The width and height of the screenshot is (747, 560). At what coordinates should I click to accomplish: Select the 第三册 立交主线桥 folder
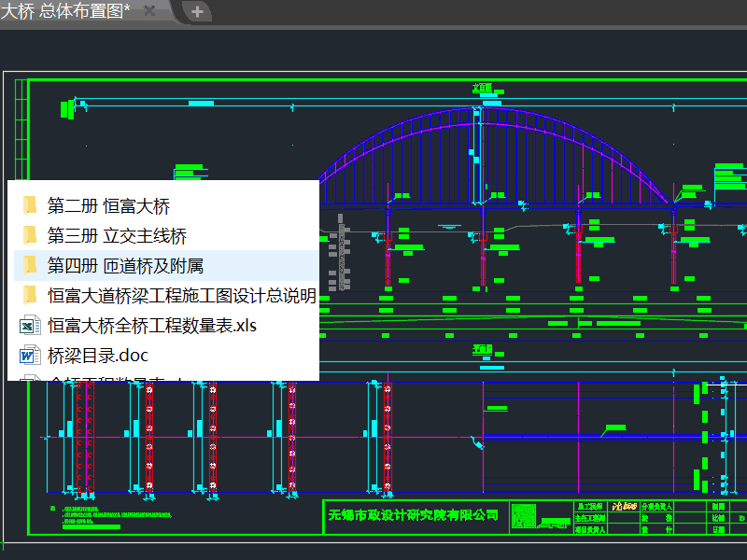117,236
